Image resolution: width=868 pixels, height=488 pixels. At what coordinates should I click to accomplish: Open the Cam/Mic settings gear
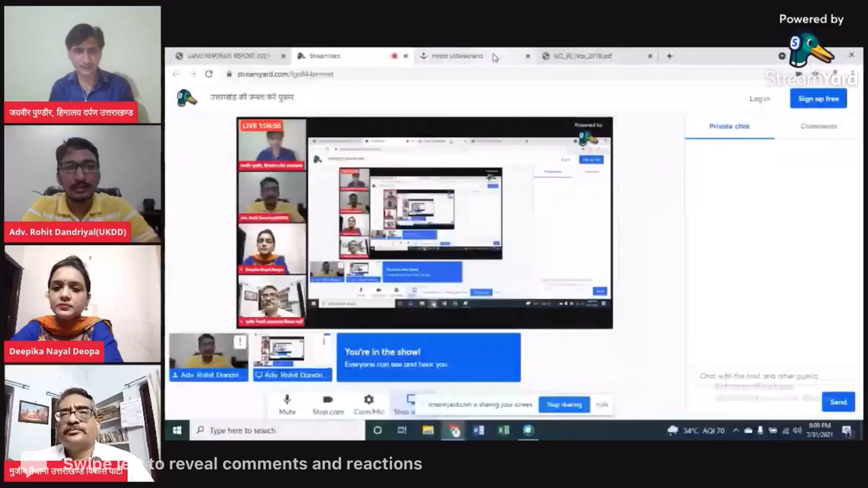pyautogui.click(x=368, y=404)
